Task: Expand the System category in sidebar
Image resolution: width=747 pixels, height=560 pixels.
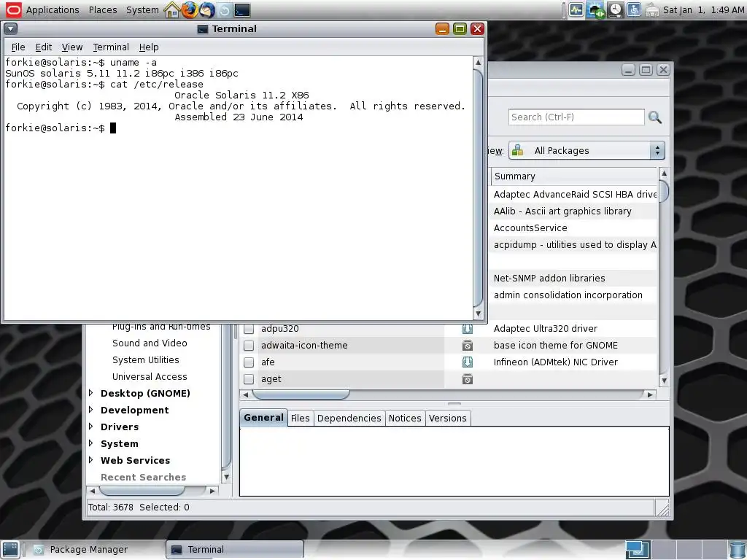Action: click(91, 443)
